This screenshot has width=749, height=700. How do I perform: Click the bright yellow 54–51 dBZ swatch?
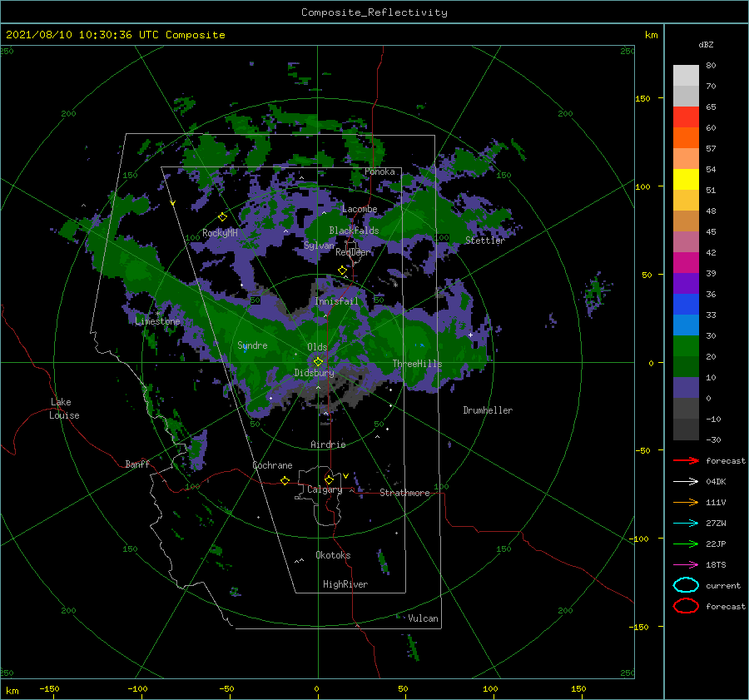click(x=686, y=180)
